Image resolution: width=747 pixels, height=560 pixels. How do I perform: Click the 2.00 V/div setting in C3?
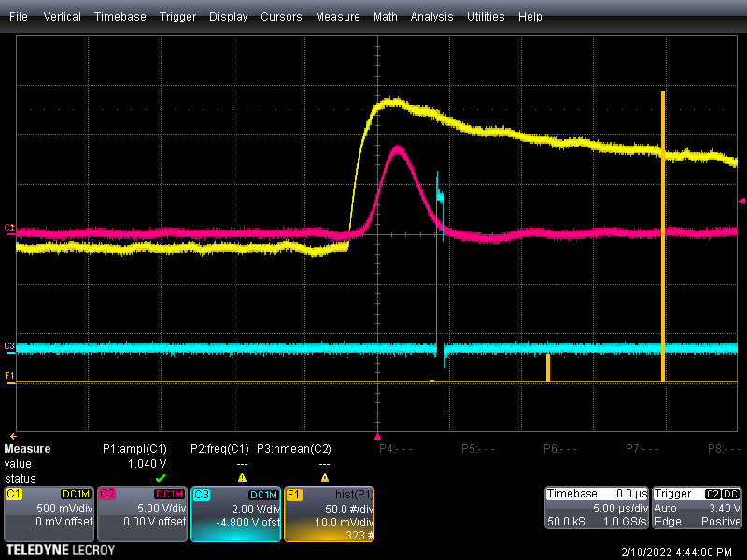256,509
